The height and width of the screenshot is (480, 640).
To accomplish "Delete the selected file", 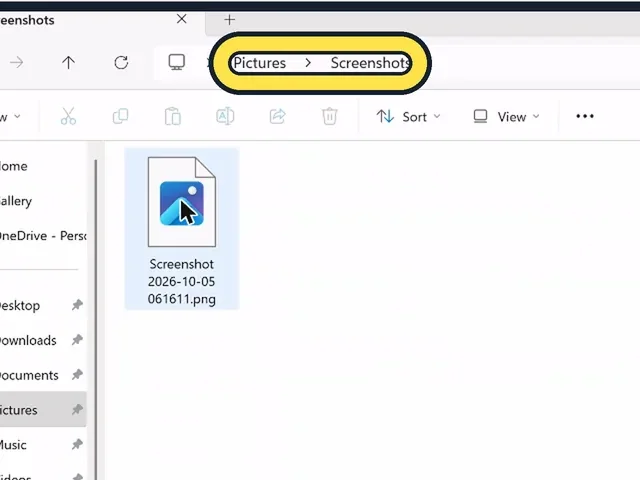I will point(329,116).
